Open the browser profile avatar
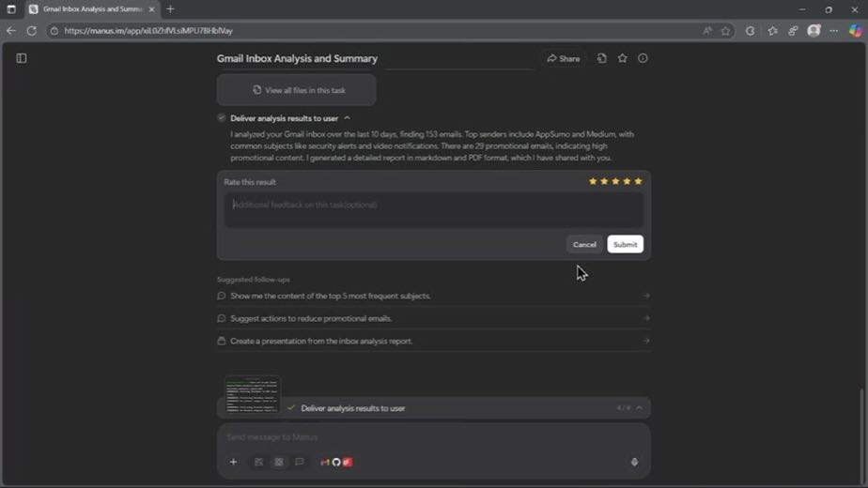This screenshot has height=488, width=868. click(x=814, y=31)
